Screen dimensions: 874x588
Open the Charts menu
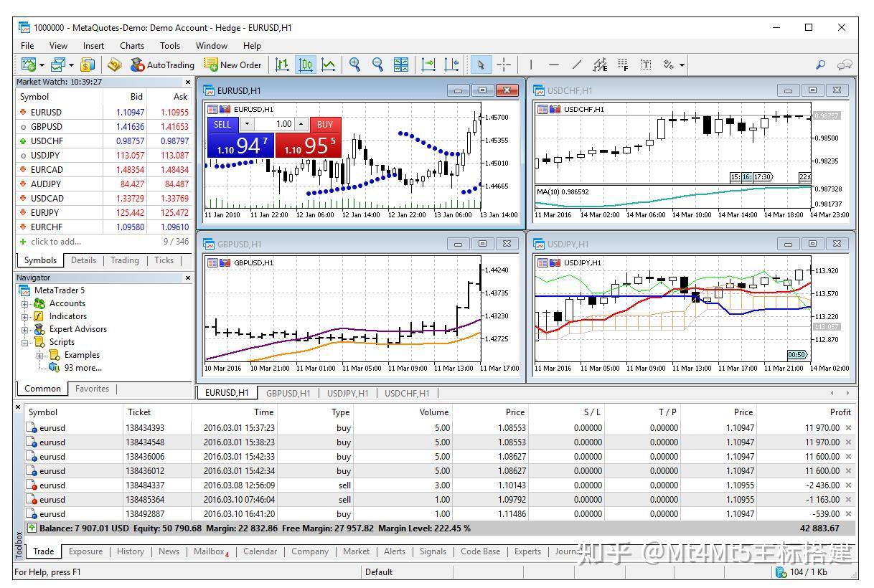click(132, 45)
